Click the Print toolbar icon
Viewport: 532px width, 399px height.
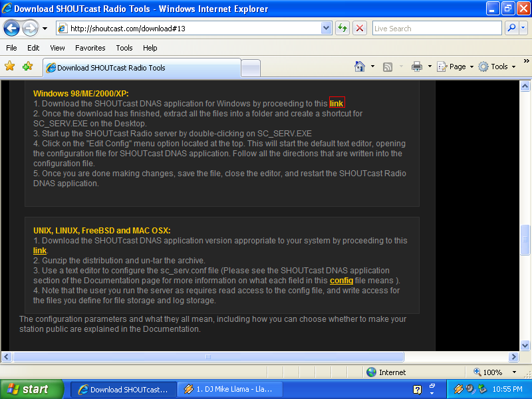tap(417, 66)
